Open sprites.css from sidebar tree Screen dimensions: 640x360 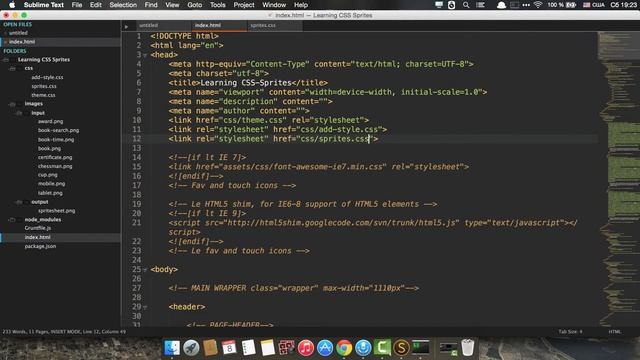44,86
